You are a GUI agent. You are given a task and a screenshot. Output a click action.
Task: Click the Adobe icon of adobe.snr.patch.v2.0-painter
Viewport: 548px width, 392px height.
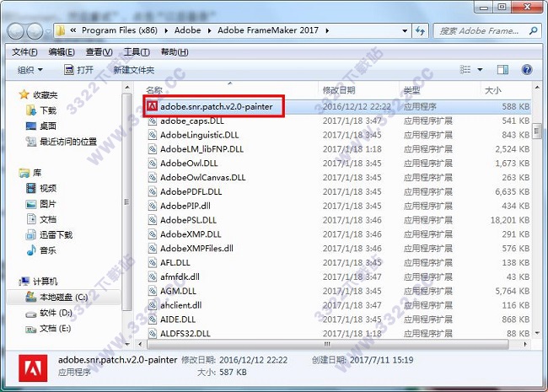coord(152,106)
